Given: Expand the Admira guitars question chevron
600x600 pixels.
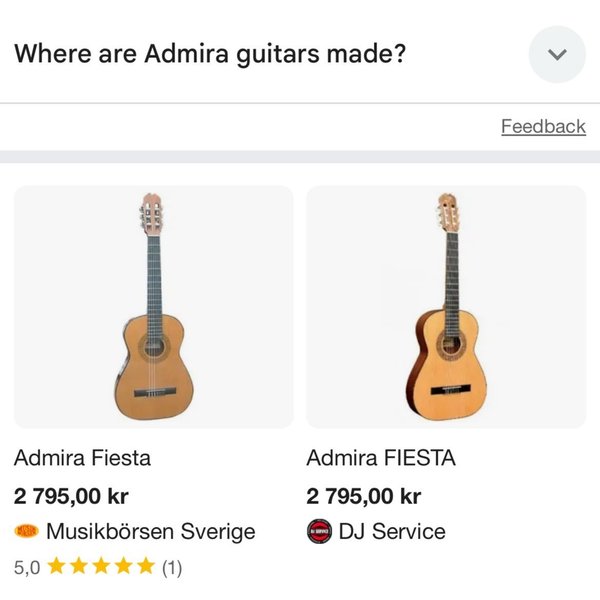Looking at the screenshot, I should pos(557,54).
